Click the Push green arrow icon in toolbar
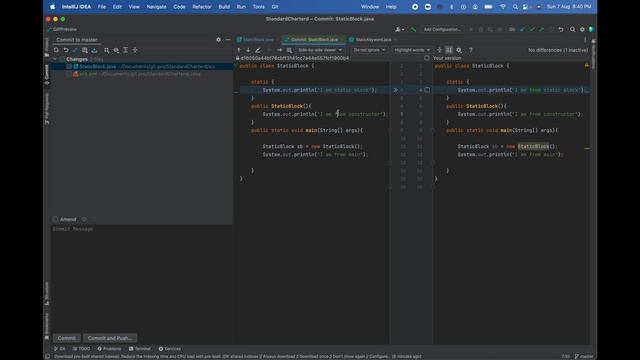This screenshot has width=640, height=360. (x=542, y=29)
